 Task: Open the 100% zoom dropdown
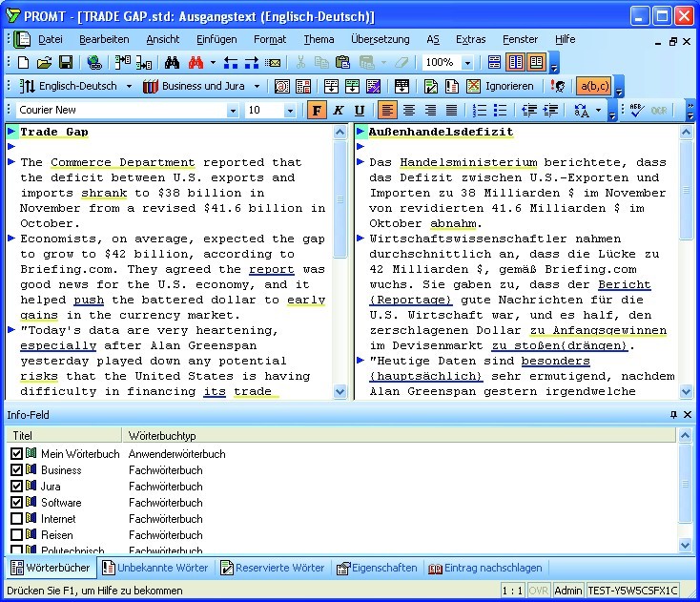[x=467, y=63]
